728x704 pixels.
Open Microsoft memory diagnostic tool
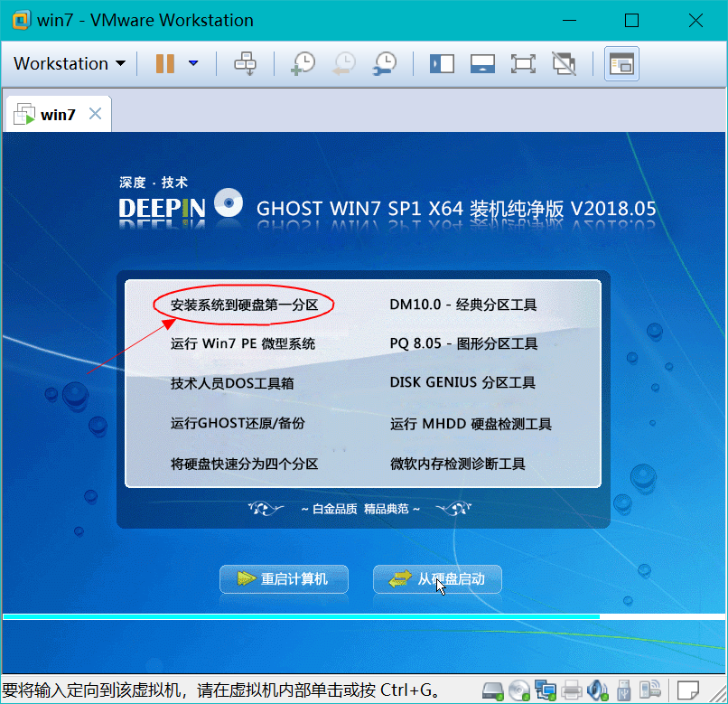(x=457, y=464)
